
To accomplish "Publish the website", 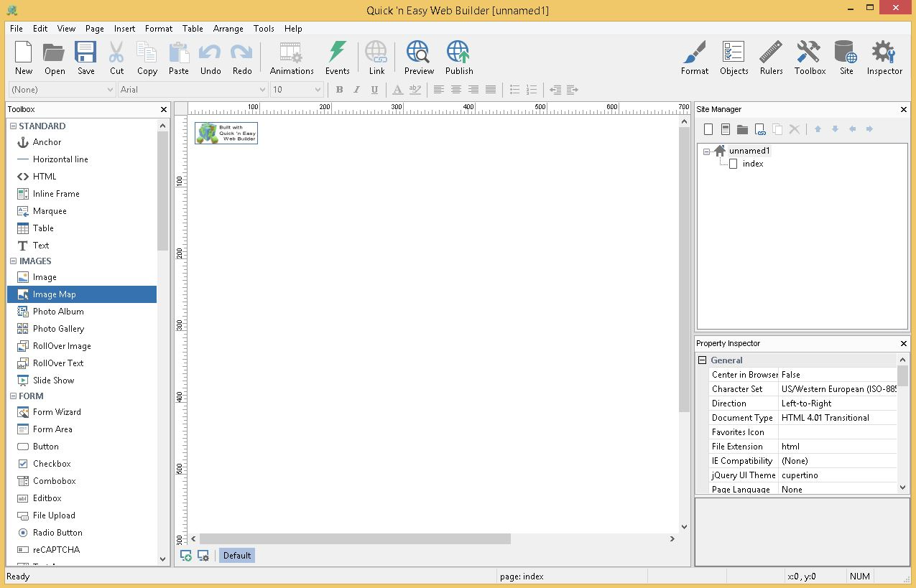I will pyautogui.click(x=458, y=57).
